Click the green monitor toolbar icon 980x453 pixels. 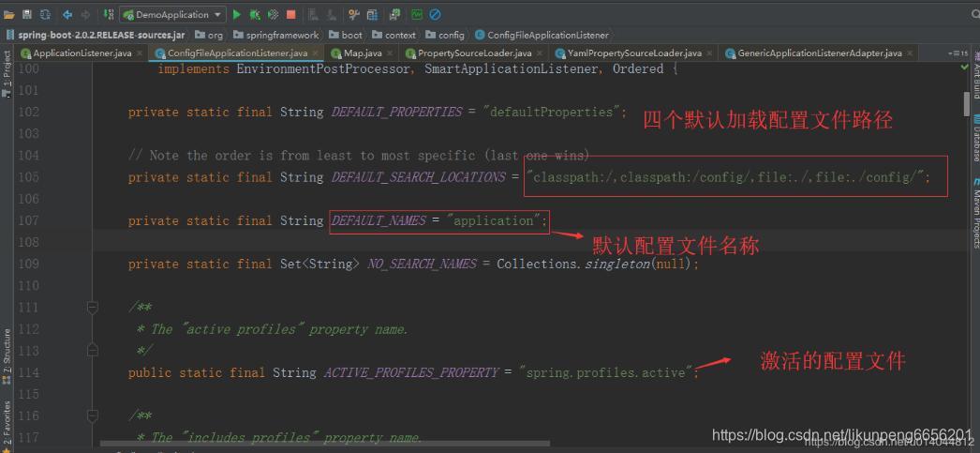point(417,14)
